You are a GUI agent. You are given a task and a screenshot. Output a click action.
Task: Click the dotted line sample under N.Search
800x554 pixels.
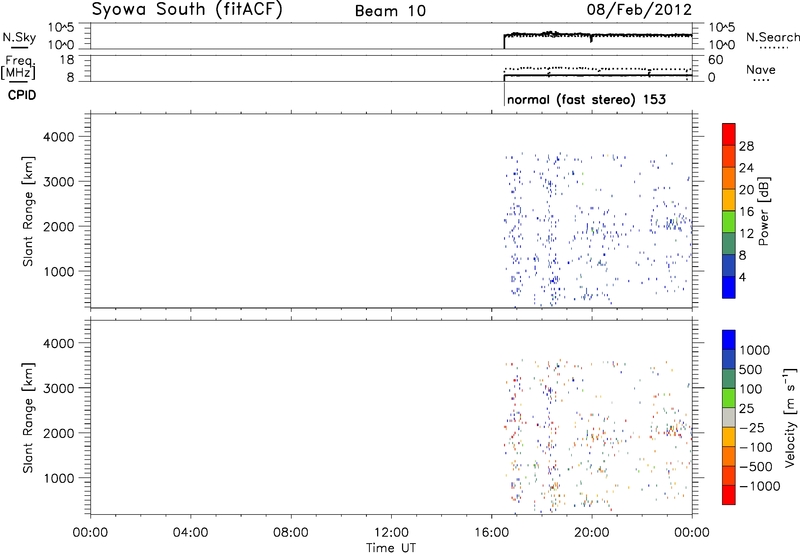click(773, 47)
